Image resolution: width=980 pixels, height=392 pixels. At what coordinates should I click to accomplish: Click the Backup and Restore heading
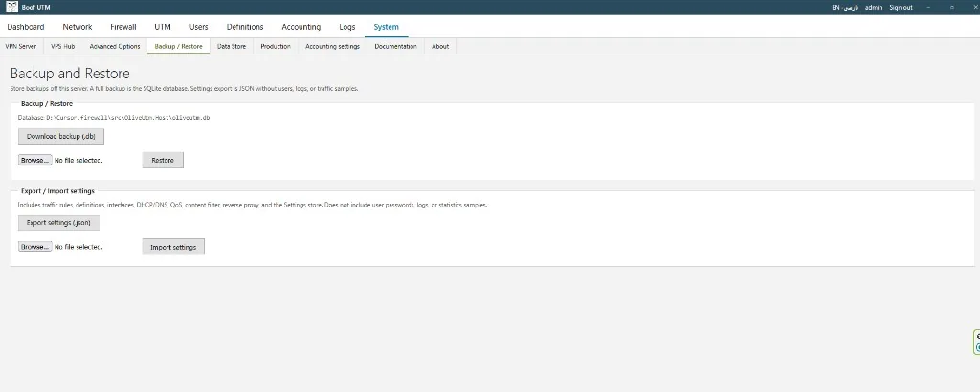click(70, 74)
